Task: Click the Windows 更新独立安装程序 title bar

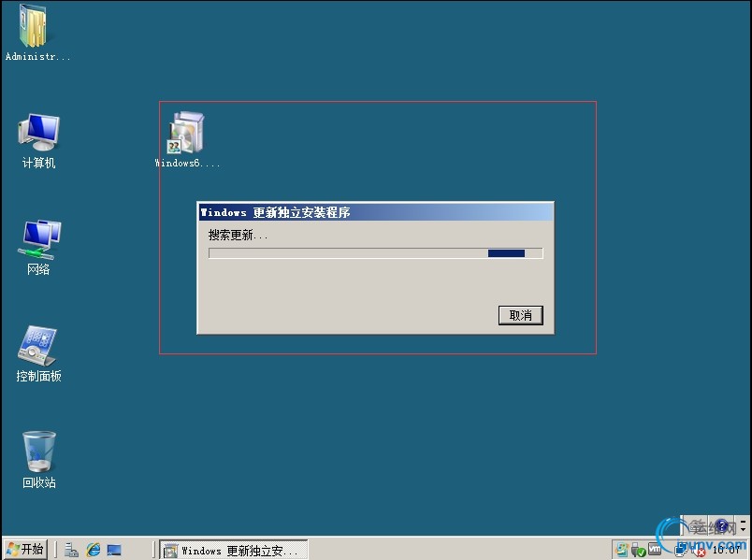Action: 375,212
